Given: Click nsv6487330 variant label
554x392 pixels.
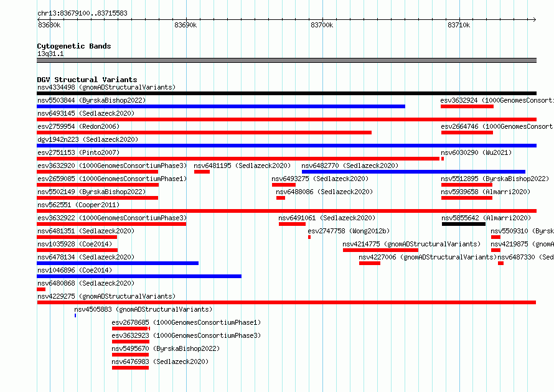Looking at the screenshot, I should [526, 257].
